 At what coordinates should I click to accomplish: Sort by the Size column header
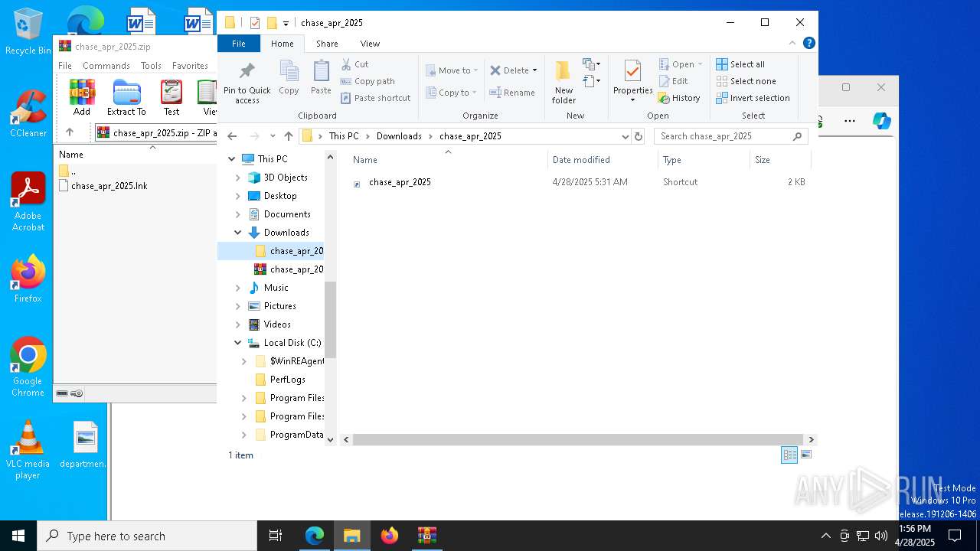click(x=779, y=160)
